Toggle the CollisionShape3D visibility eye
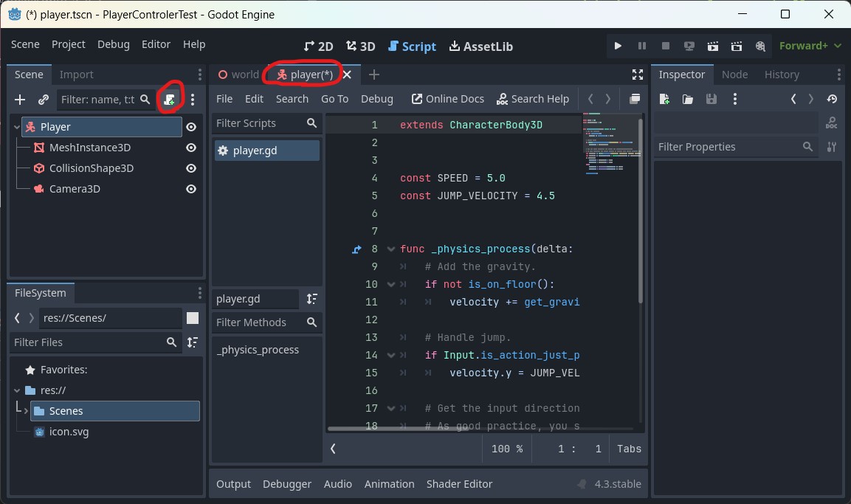Screen dimensions: 851x504 pyautogui.click(x=190, y=168)
